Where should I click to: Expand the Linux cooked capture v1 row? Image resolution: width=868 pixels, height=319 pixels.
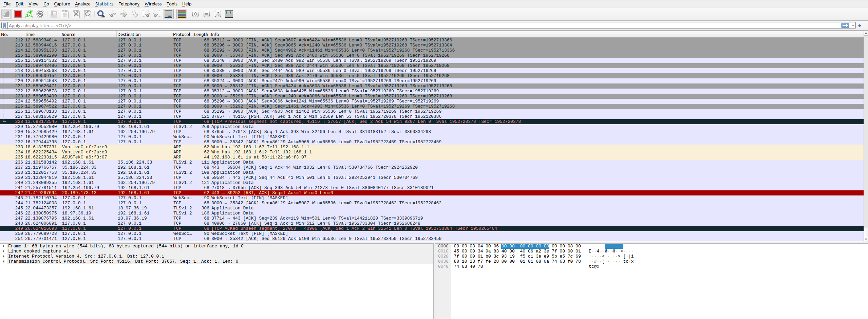click(x=4, y=251)
